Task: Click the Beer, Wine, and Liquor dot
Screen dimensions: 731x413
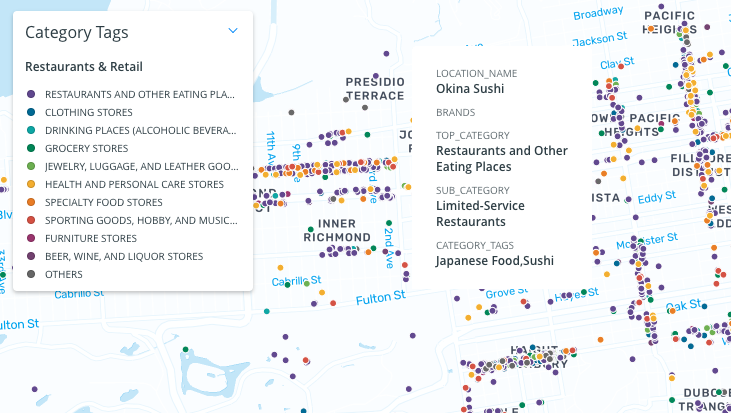Action: coord(32,256)
